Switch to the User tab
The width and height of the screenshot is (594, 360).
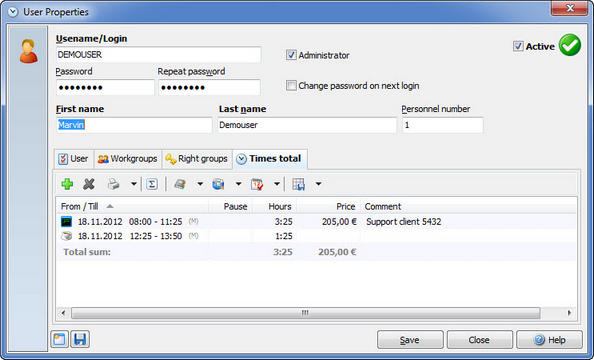click(74, 159)
